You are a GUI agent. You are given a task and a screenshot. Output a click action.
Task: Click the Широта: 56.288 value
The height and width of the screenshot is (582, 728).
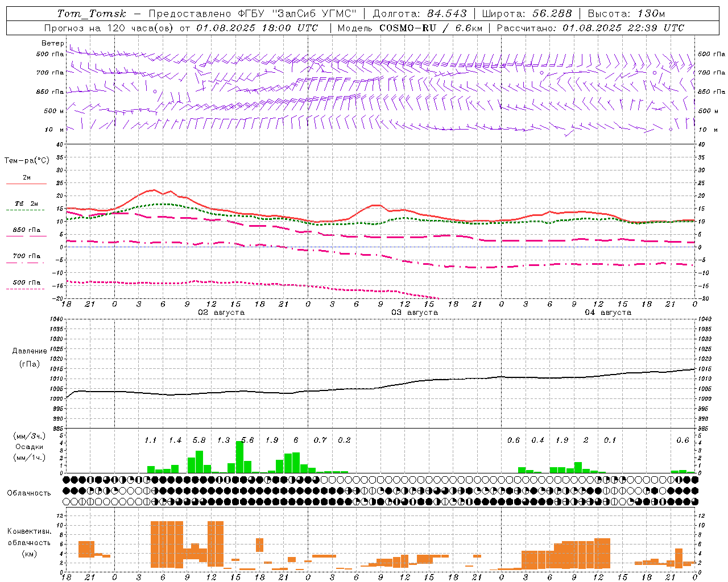tap(527, 14)
